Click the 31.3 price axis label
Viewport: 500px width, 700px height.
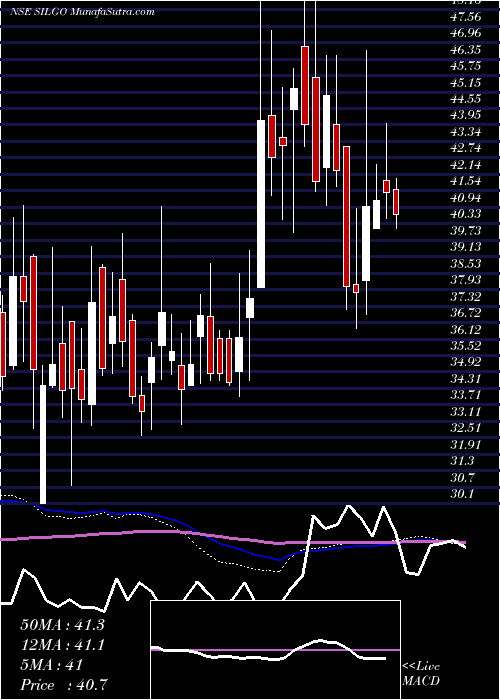coord(462,461)
